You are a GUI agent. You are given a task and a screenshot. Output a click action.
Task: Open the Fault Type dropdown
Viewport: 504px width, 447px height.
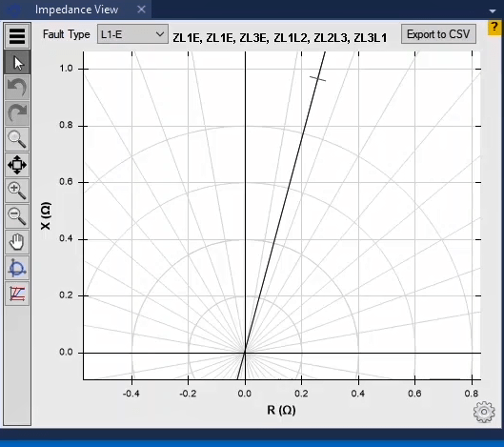tap(132, 34)
